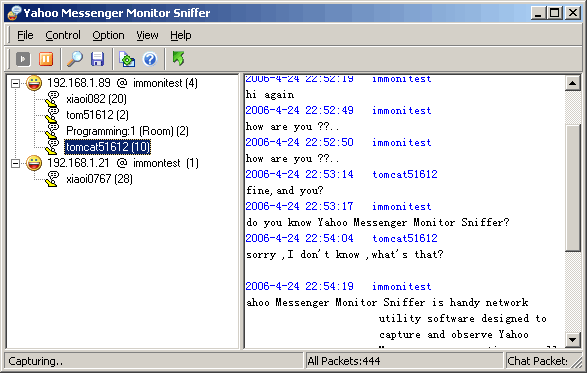Viewport: 587px width, 373px height.
Task: Click the chat scrollbar down arrow
Action: pos(573,340)
